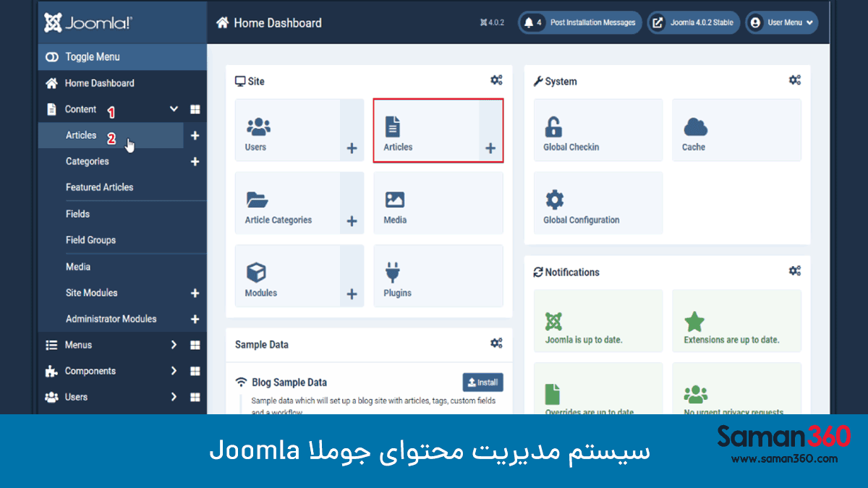The width and height of the screenshot is (868, 488).
Task: Click the Home Dashboard page title
Action: [x=269, y=23]
